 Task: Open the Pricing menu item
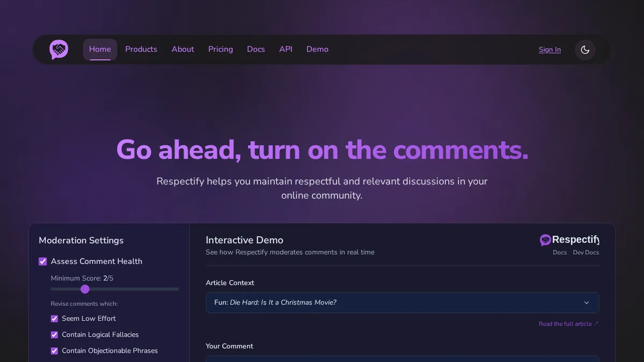(x=221, y=49)
